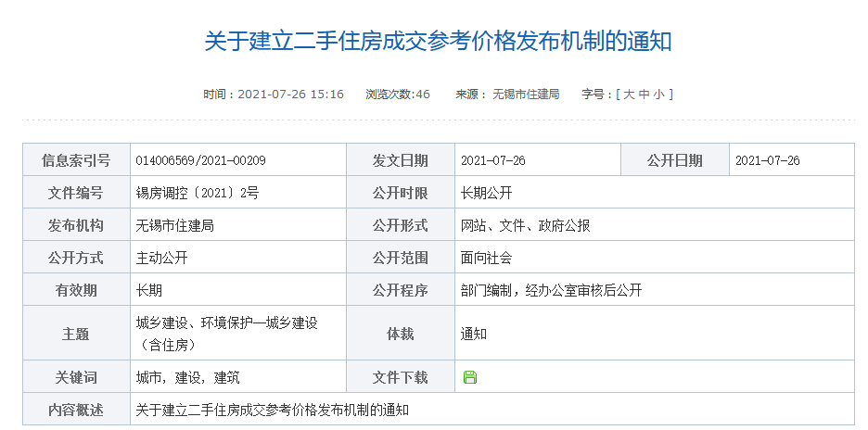Click the 发文日期 label cell
Image resolution: width=868 pixels, height=430 pixels.
tap(401, 160)
